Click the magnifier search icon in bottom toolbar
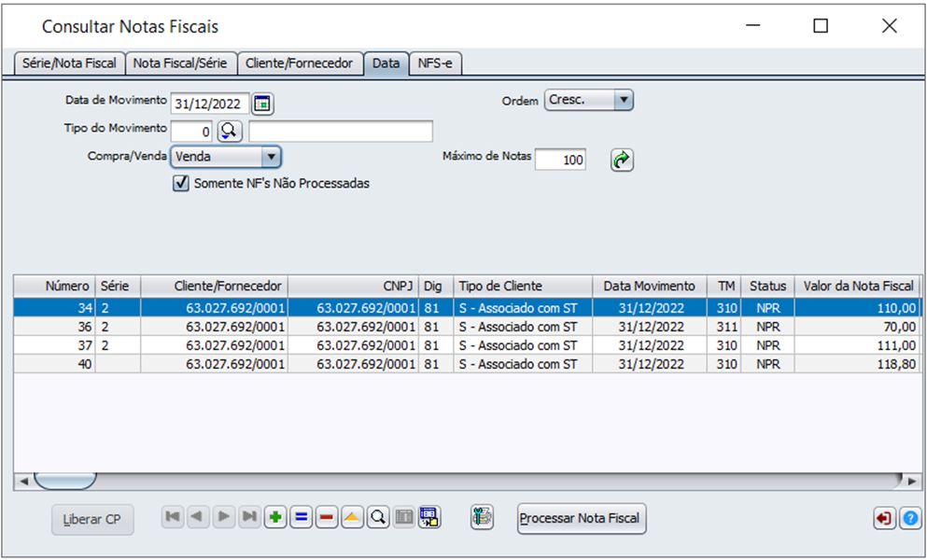927x560 pixels. pyautogui.click(x=378, y=517)
